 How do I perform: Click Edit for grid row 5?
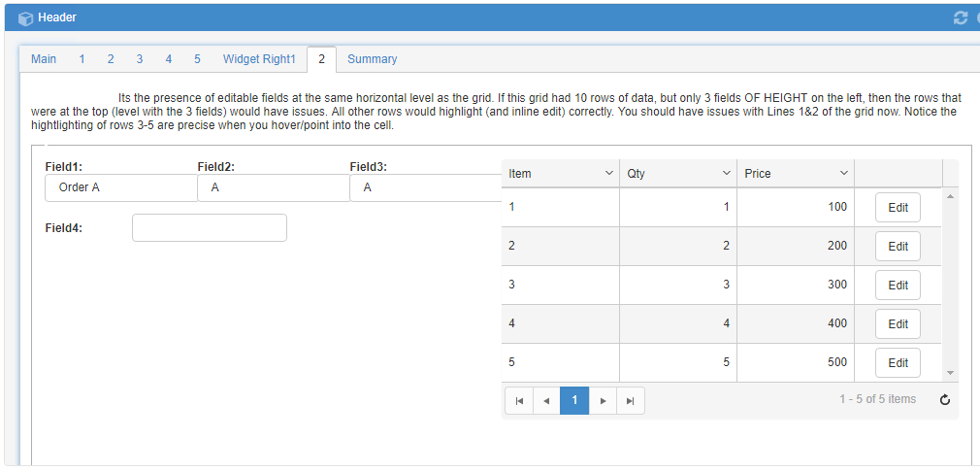click(898, 362)
